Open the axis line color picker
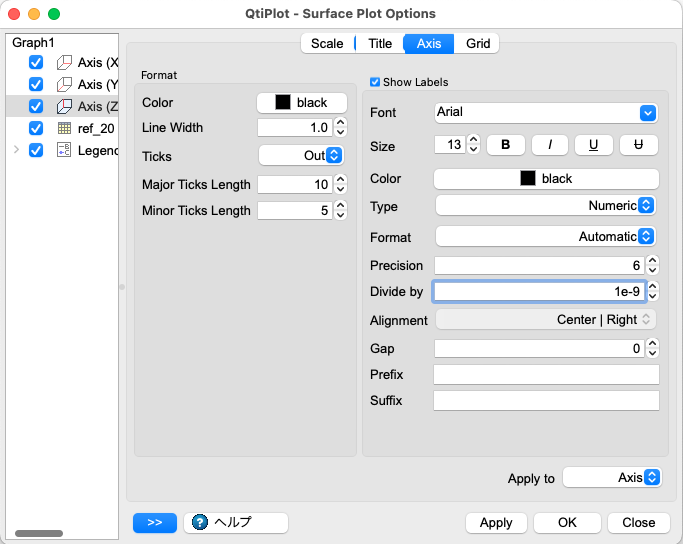The height and width of the screenshot is (544, 683). pyautogui.click(x=302, y=103)
